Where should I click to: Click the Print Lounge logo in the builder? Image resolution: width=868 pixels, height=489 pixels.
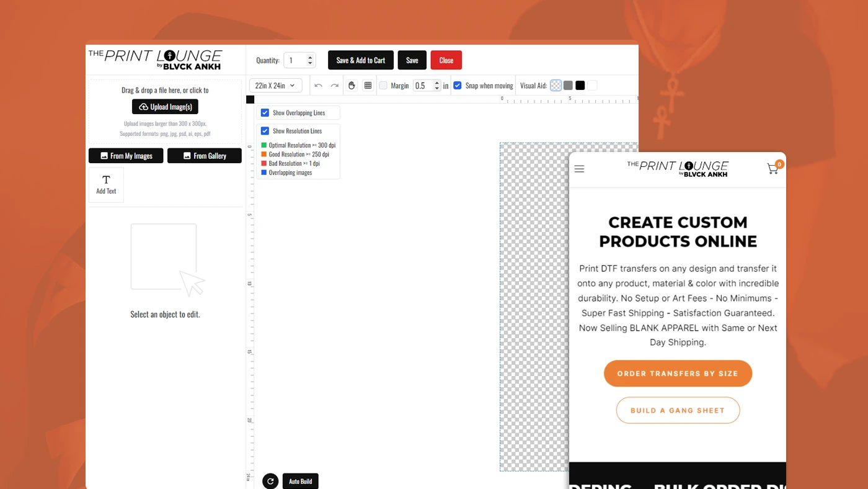pyautogui.click(x=155, y=60)
